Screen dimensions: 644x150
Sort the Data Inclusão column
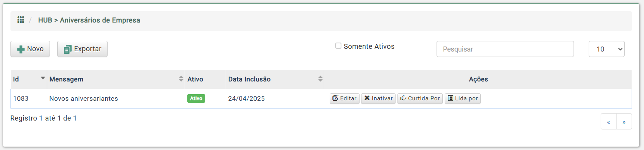320,79
